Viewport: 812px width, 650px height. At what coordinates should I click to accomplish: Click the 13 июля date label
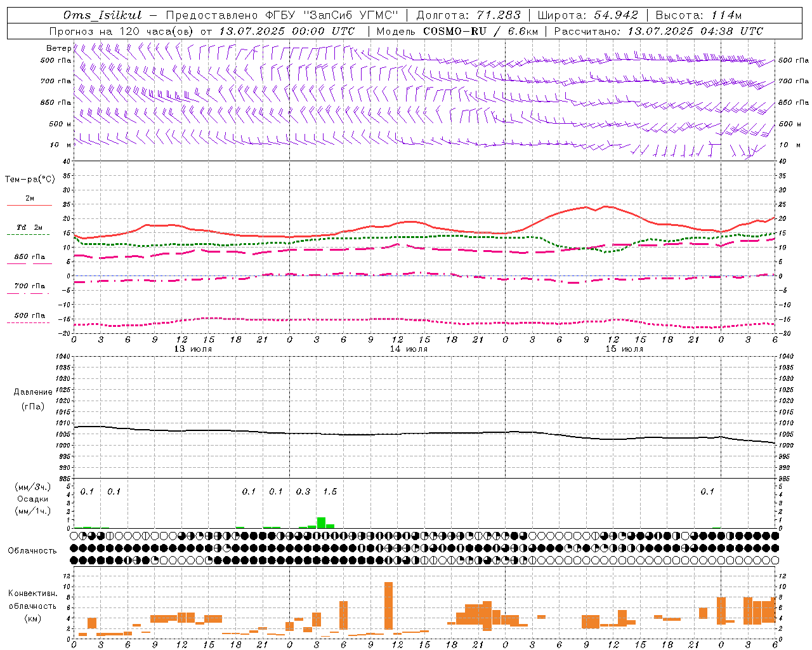[193, 349]
